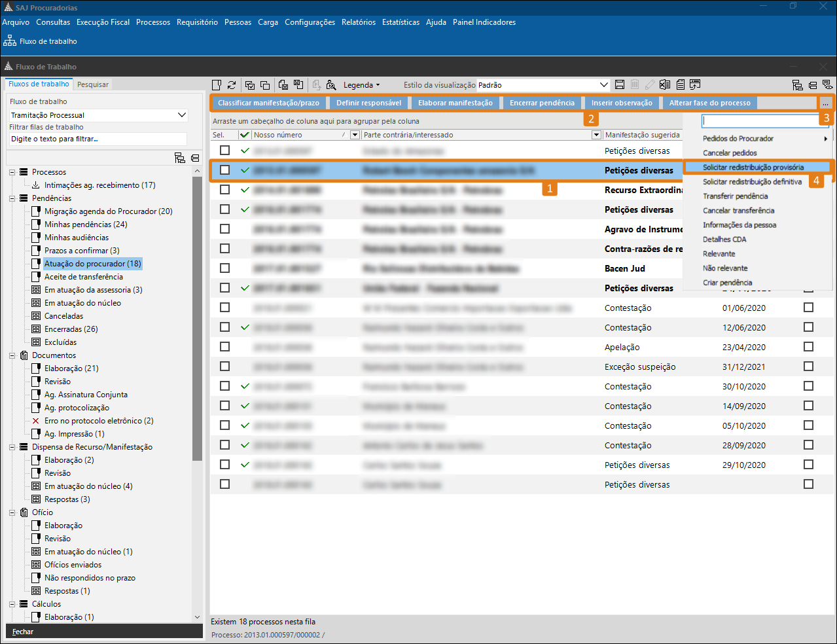Click the refresh icon in the toolbar
The width and height of the screenshot is (837, 644).
[232, 85]
